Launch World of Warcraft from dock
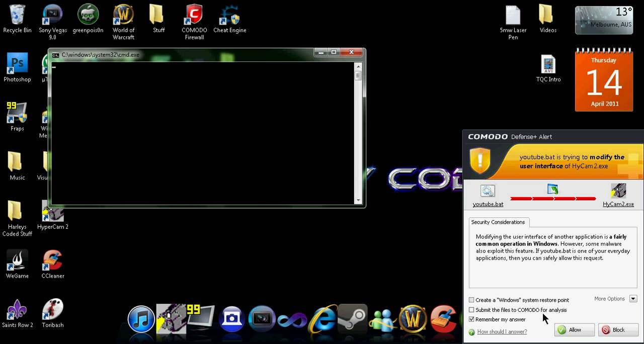 coord(413,319)
